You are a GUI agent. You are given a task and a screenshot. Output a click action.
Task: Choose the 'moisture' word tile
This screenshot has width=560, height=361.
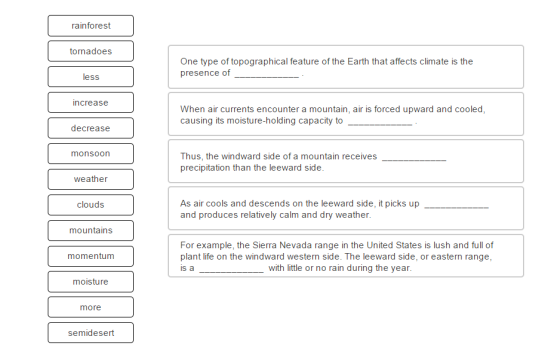click(x=91, y=282)
